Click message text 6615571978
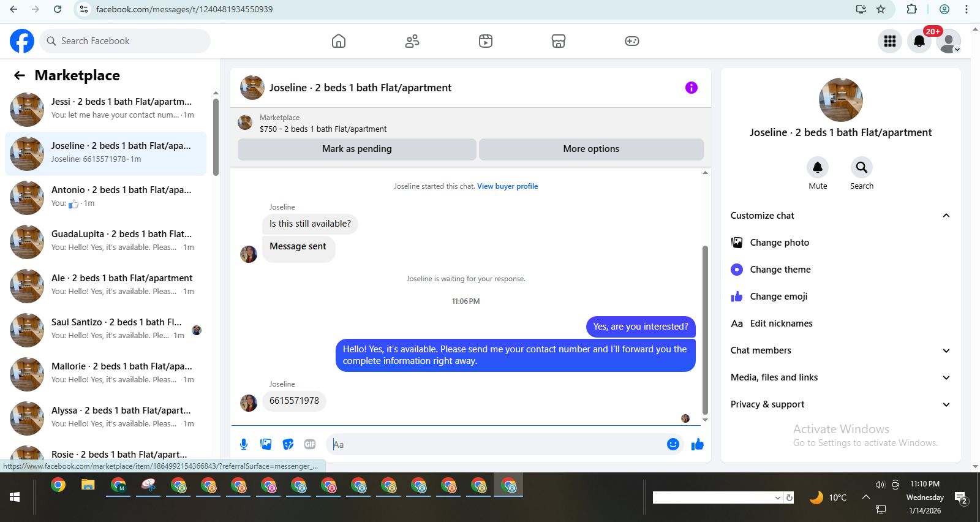The width and height of the screenshot is (980, 522). (x=294, y=401)
